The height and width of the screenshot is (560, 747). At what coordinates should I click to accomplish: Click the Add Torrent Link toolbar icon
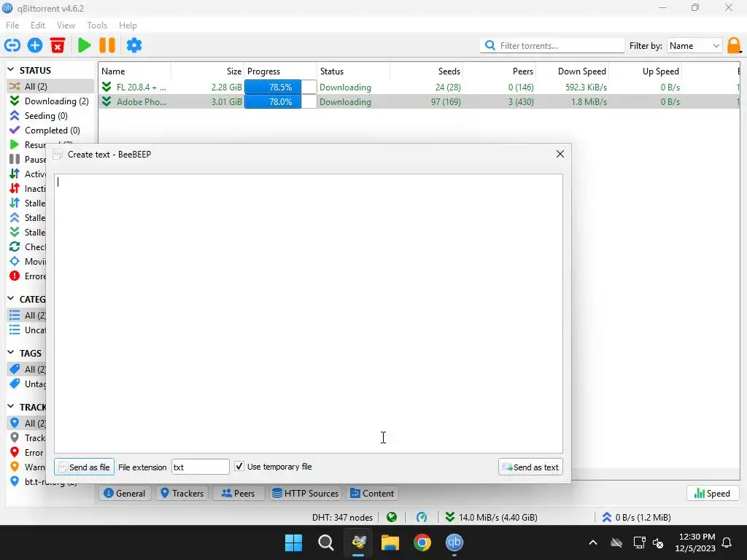coord(12,45)
